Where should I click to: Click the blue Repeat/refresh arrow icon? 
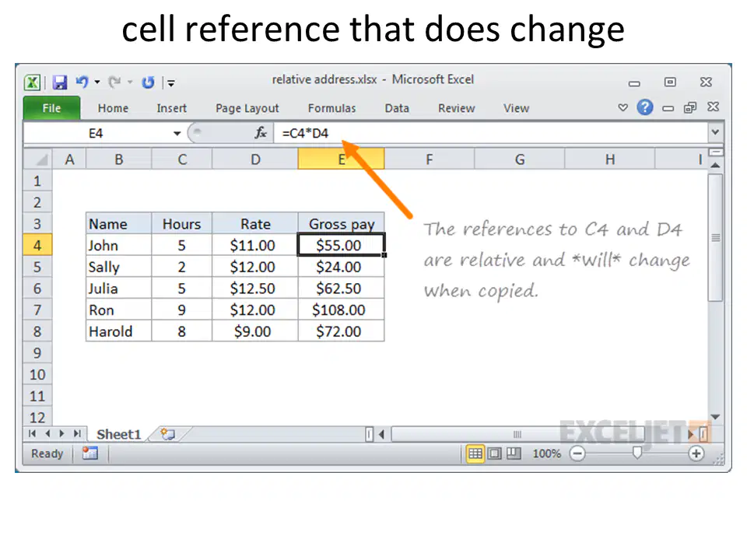(148, 82)
